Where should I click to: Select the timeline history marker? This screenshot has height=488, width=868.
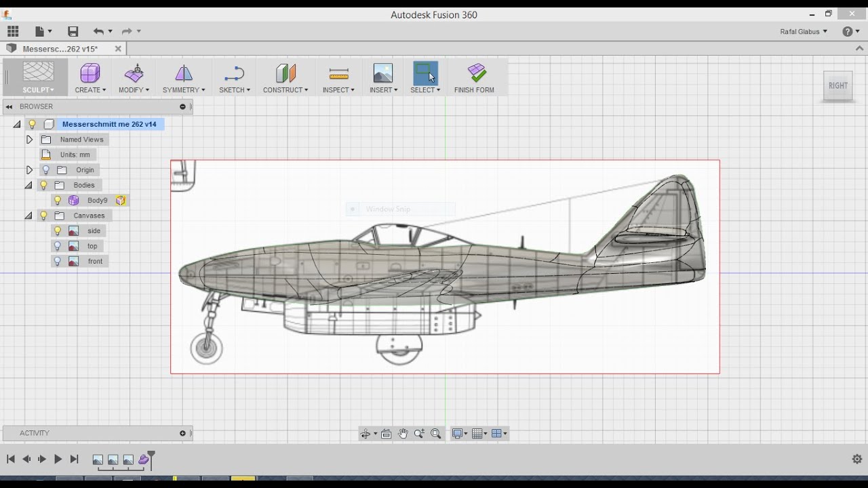pyautogui.click(x=151, y=459)
